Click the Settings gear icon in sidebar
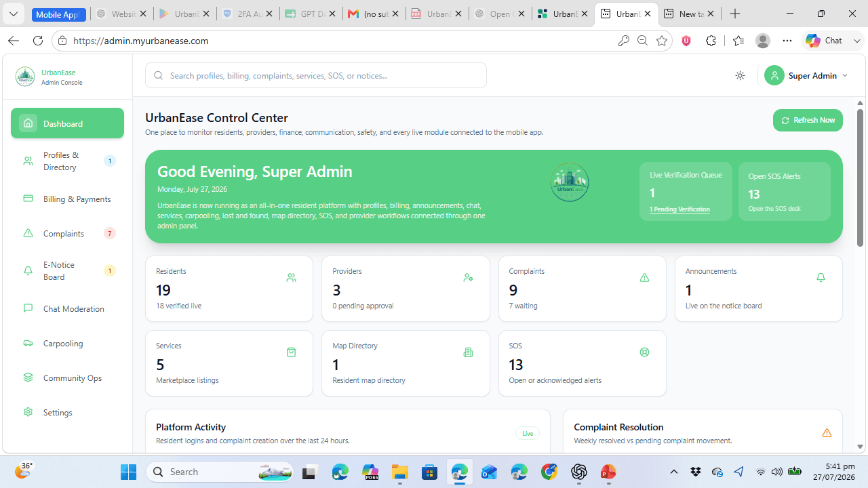This screenshot has width=868, height=488. (x=28, y=413)
